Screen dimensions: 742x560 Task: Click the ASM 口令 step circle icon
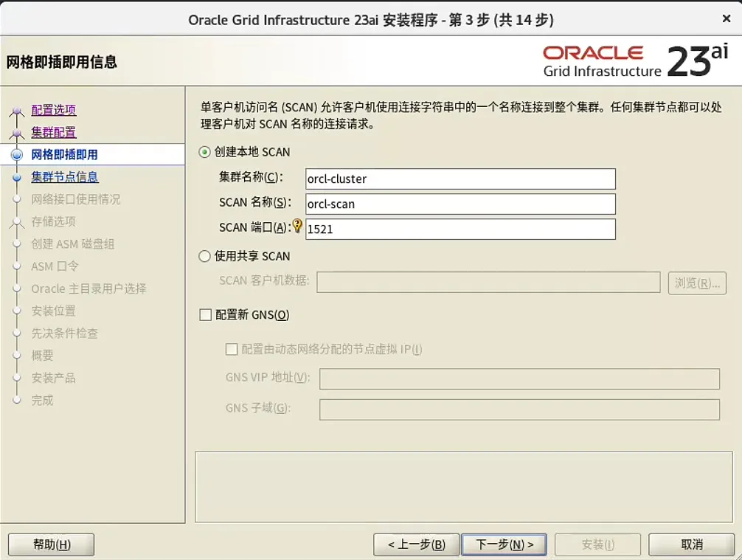pyautogui.click(x=17, y=266)
